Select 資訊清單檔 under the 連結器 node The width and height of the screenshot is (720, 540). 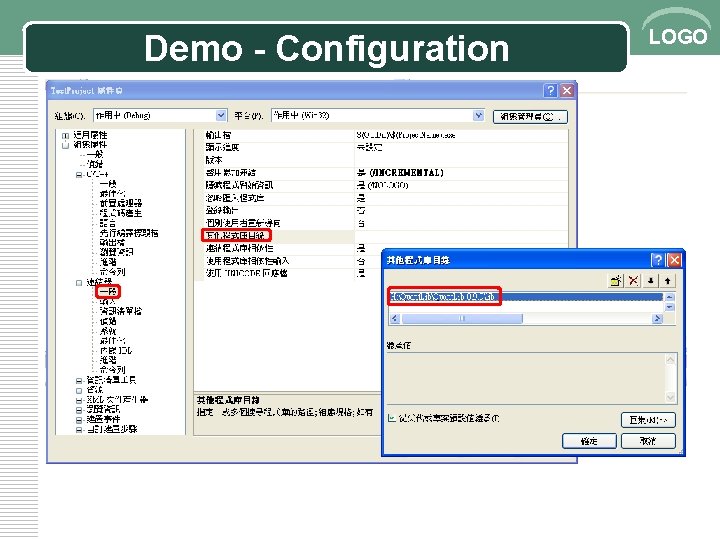[x=121, y=311]
